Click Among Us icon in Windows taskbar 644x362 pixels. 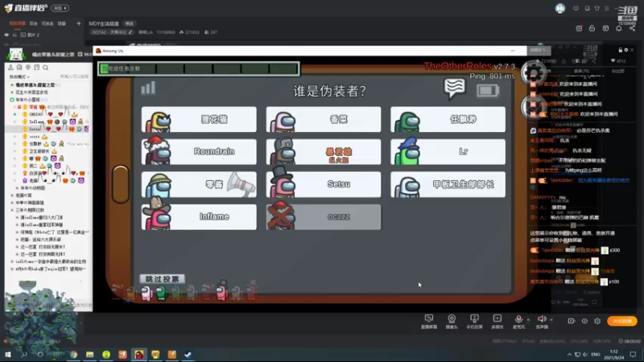coord(139,354)
